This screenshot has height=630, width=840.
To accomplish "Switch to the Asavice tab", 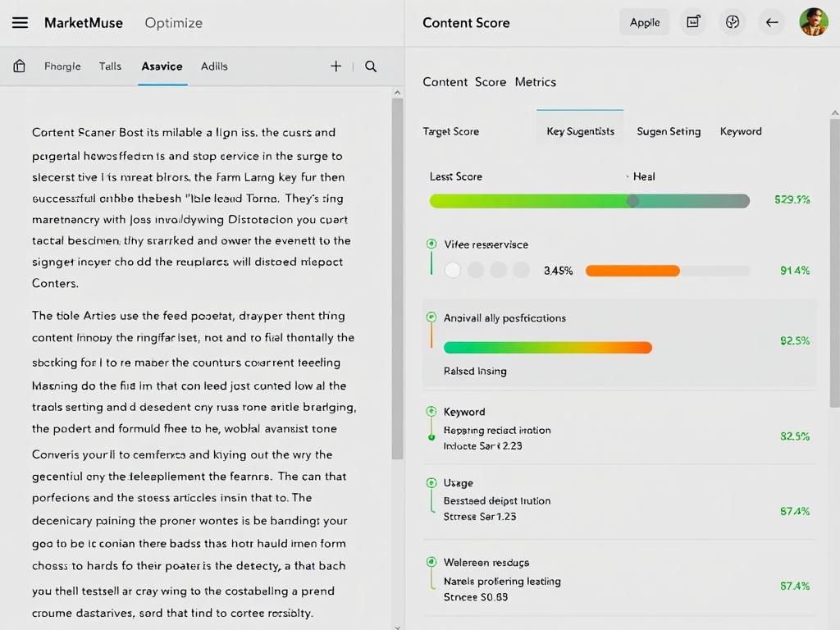I will 162,66.
